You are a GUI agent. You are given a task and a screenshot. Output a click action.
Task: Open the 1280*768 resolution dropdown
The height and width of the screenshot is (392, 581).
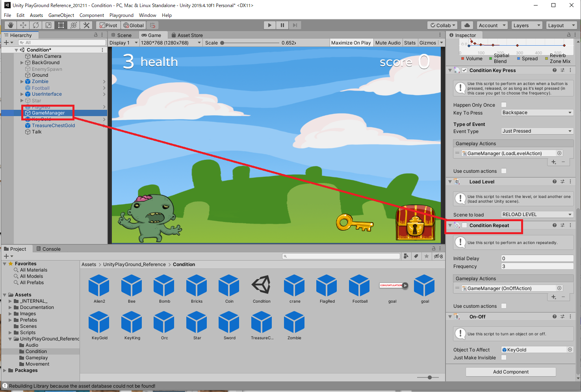(x=171, y=43)
